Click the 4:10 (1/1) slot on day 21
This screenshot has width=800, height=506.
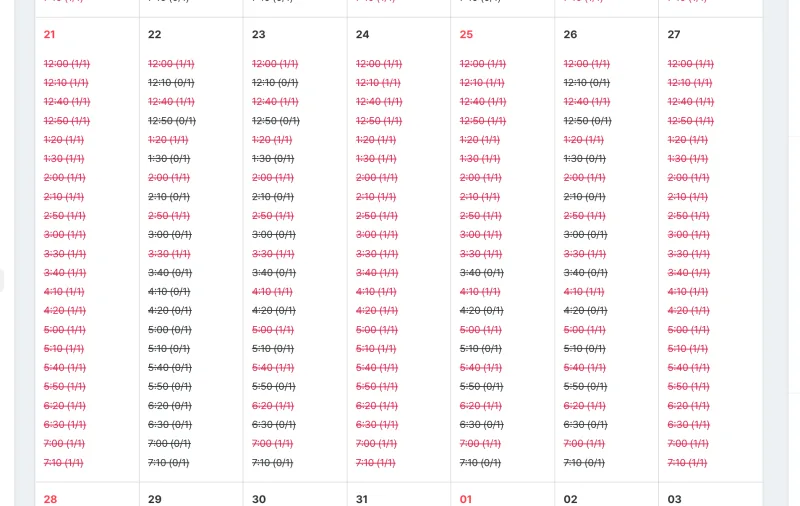(x=64, y=292)
